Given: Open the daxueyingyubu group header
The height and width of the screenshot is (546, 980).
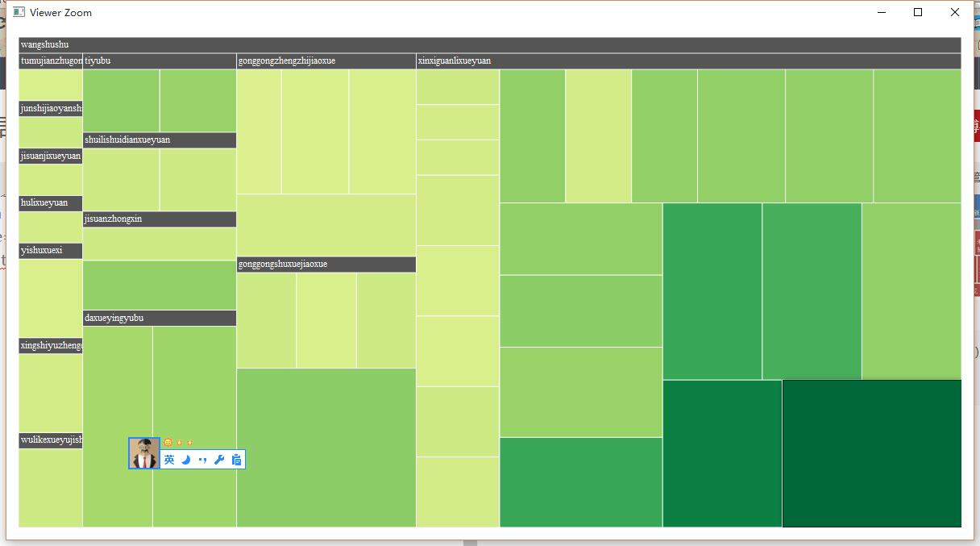Looking at the screenshot, I should click(x=158, y=318).
